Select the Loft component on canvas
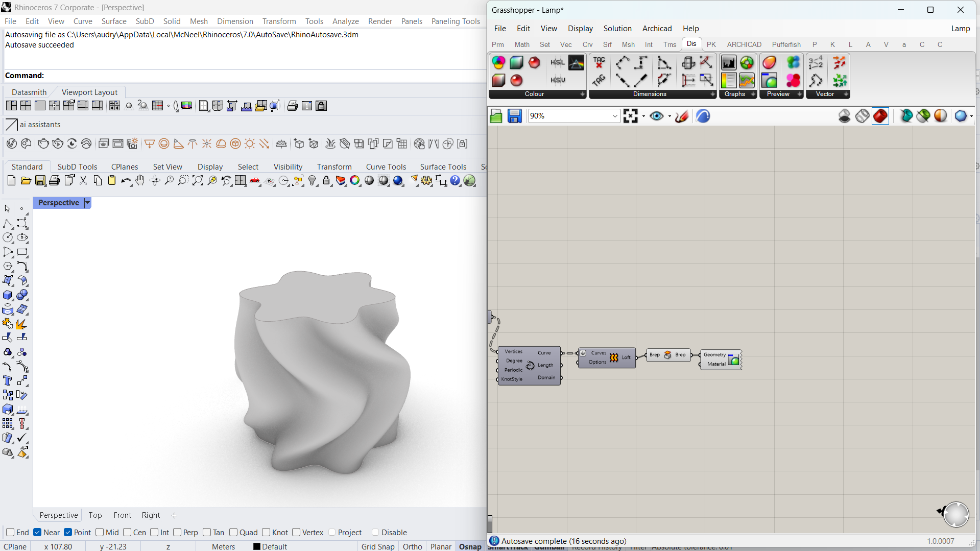Viewport: 980px width, 551px height. tap(614, 357)
